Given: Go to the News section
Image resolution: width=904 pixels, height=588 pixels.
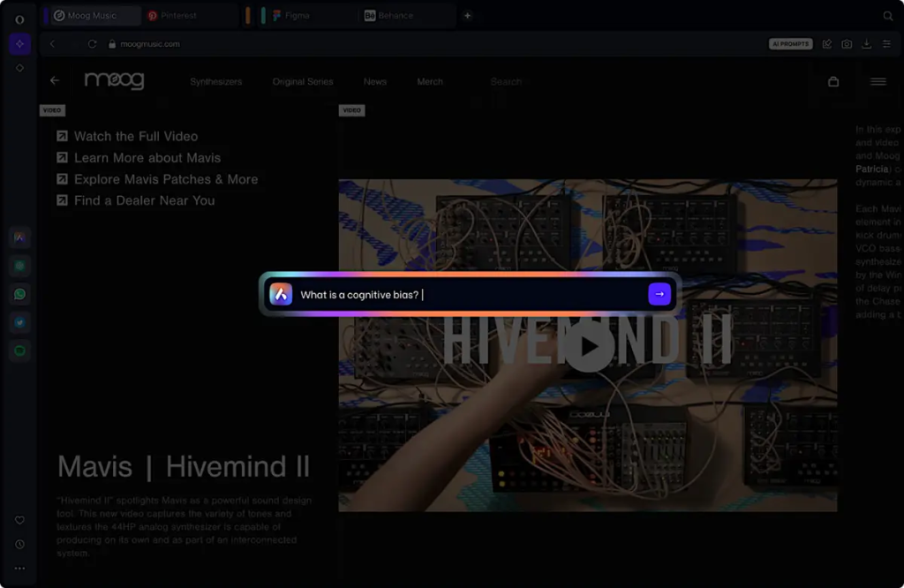Looking at the screenshot, I should pos(374,82).
